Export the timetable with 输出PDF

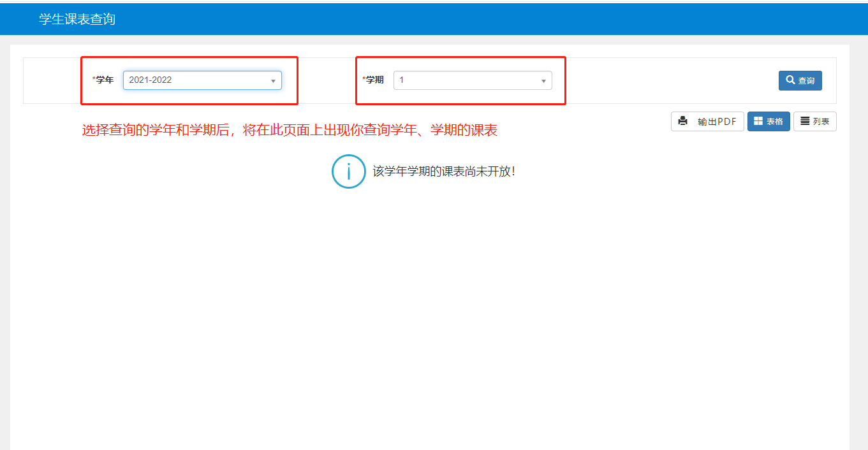click(x=707, y=122)
